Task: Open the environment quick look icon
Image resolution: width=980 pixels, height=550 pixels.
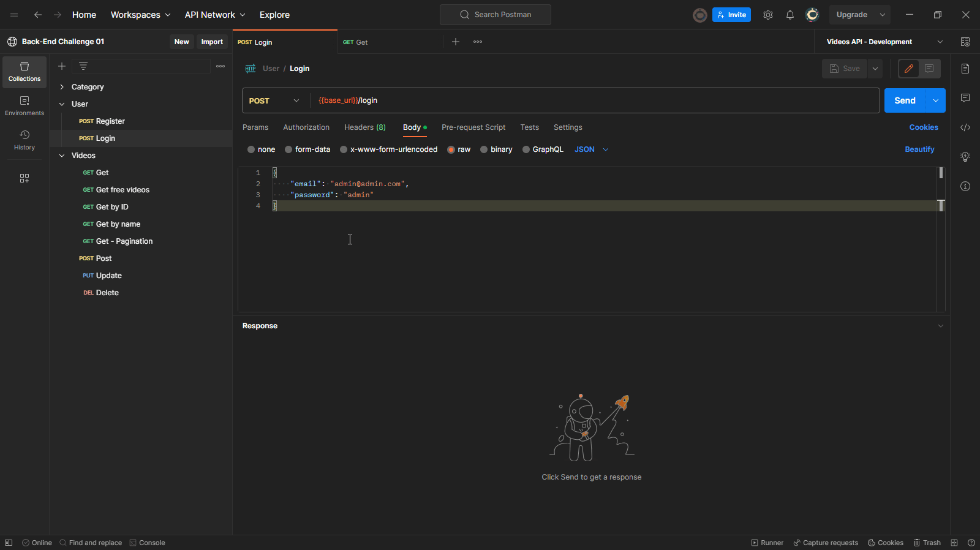Action: click(965, 42)
